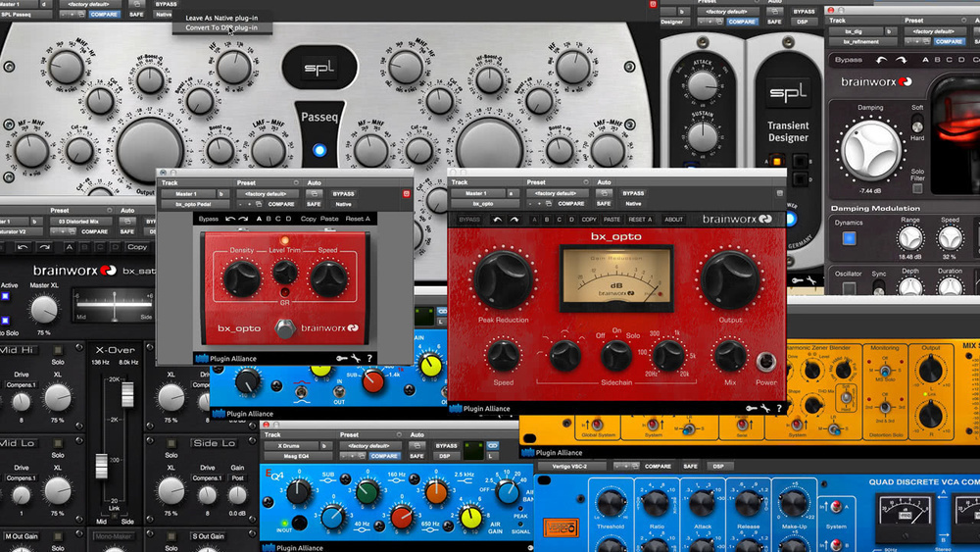Click SAFE button in bx_opto Pedal header
980x552 pixels.
[314, 204]
